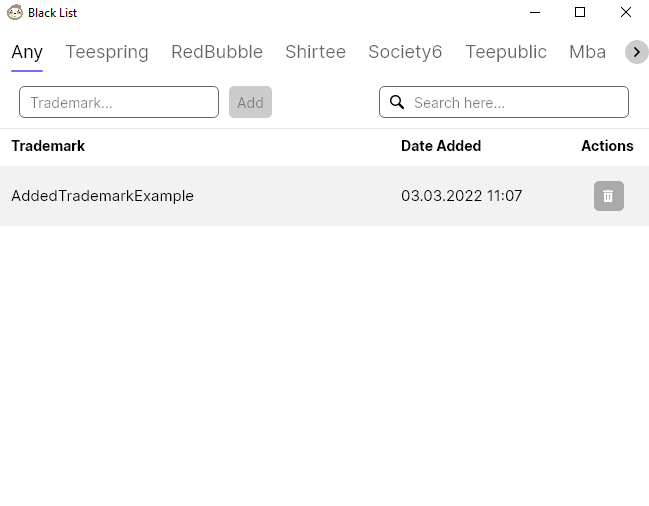
Task: Click the magnifier icon in search box
Action: pos(397,102)
